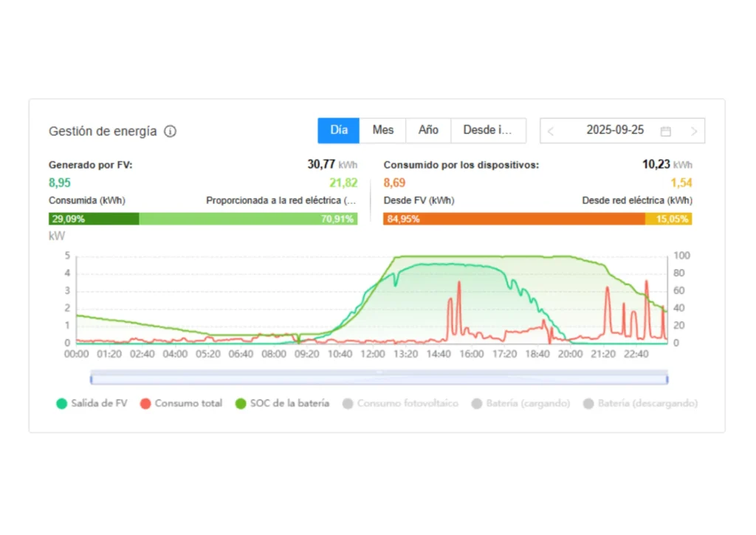
Task: Select the Día tab
Action: [339, 130]
